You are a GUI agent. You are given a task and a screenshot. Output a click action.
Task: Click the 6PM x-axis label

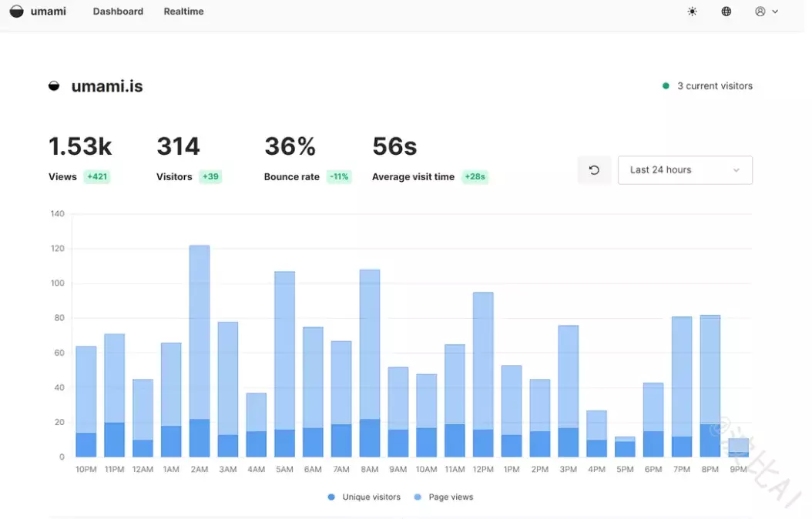point(653,469)
